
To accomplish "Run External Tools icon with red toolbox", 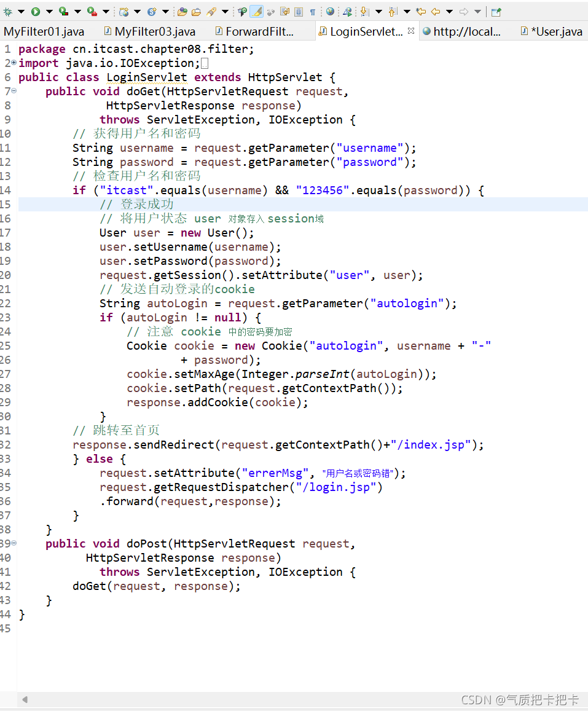I will (x=92, y=11).
